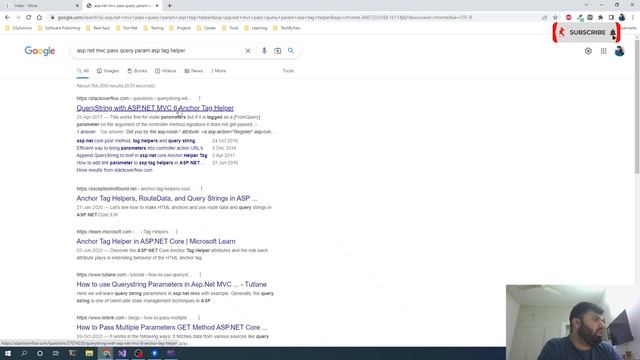640x360 pixels.
Task: Open options menu for learn.microsoft.com result
Action: [176, 232]
